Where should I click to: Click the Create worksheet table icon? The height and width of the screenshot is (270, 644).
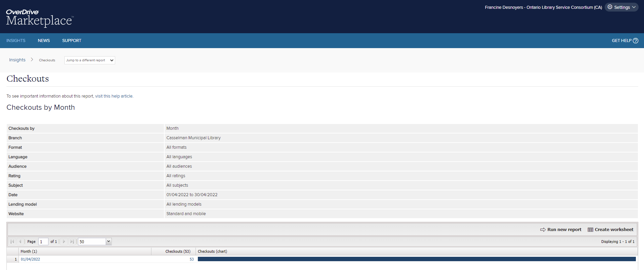tap(590, 230)
